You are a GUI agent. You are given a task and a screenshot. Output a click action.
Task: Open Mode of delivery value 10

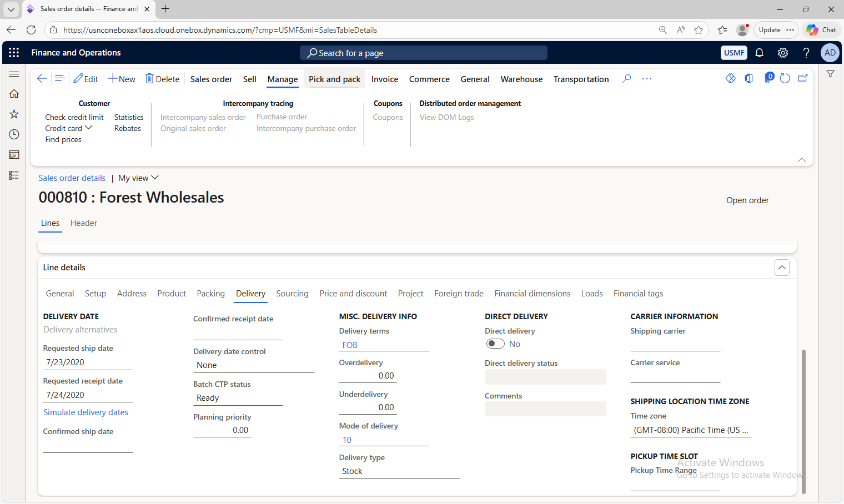pos(347,440)
